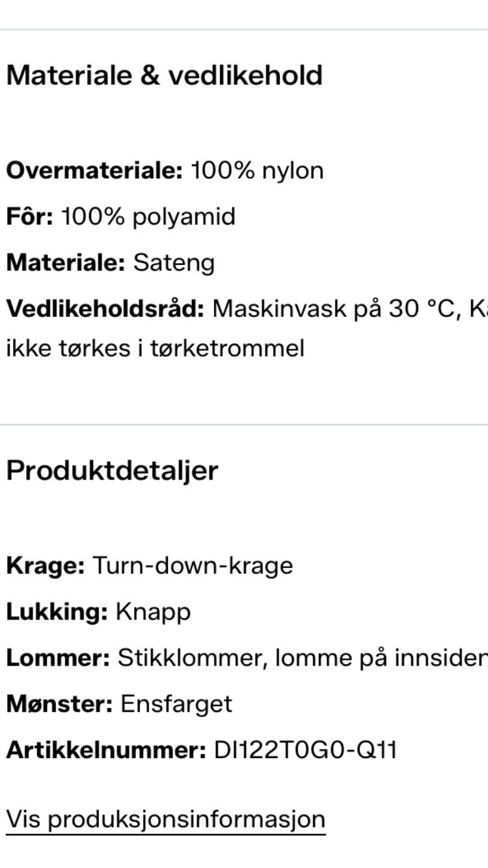The width and height of the screenshot is (488, 868).
Task: Click the article number DI122T0G0-Q11
Action: [x=305, y=750]
